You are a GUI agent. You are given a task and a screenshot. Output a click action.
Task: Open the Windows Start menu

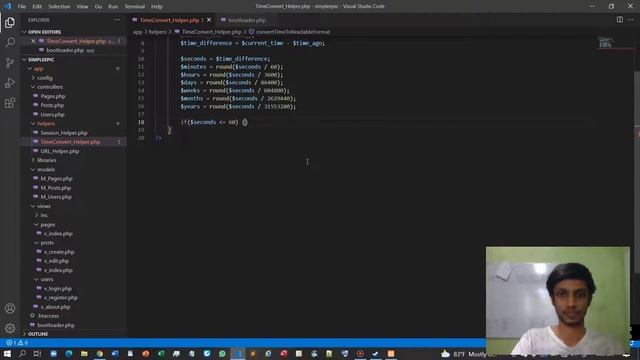[7, 353]
